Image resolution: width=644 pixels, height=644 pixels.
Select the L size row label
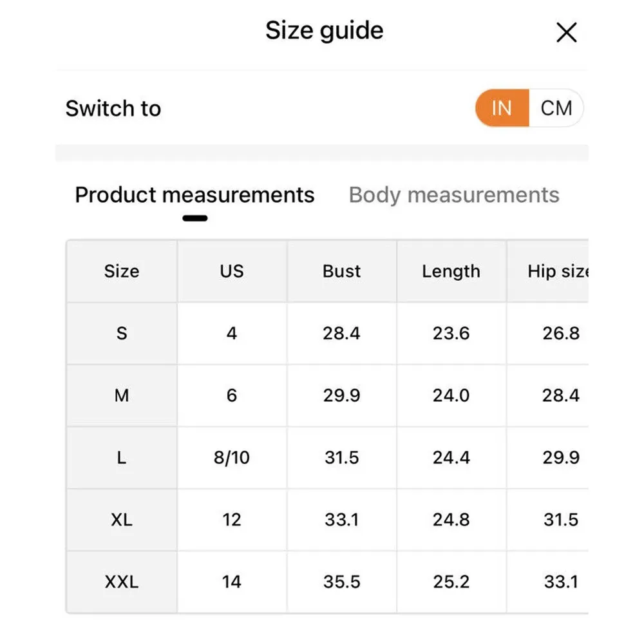click(x=122, y=458)
